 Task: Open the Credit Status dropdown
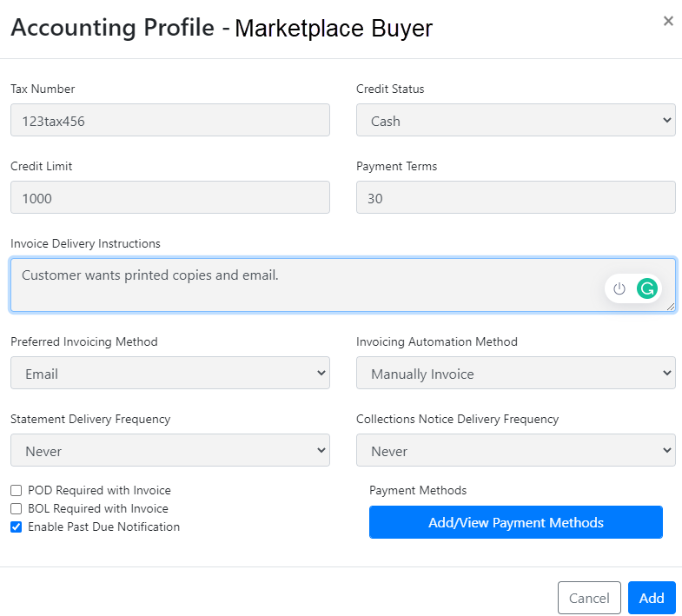coord(516,120)
